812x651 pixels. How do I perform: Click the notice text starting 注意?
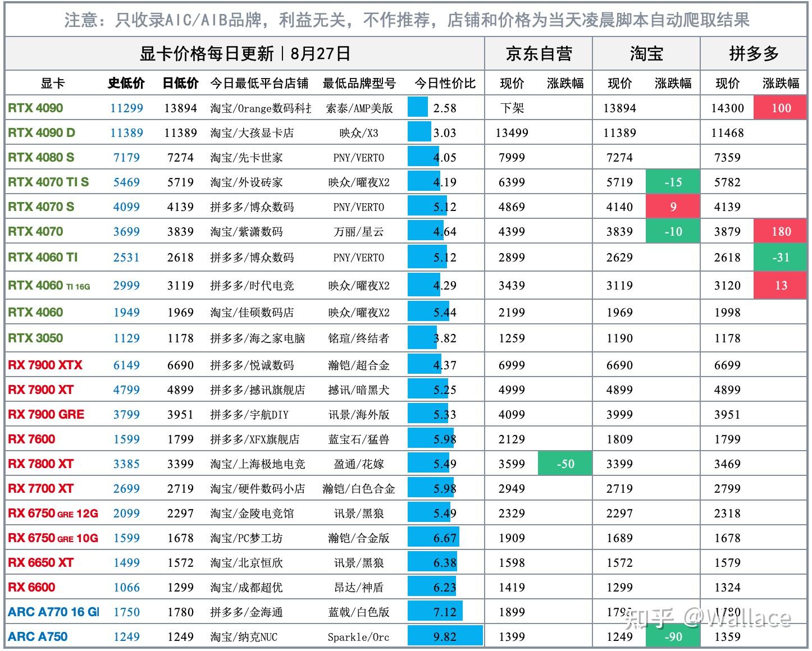pyautogui.click(x=407, y=20)
